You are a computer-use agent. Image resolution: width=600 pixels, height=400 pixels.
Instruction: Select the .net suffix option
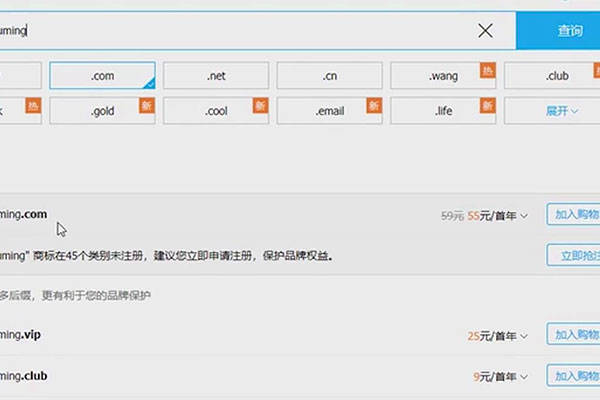click(x=216, y=75)
